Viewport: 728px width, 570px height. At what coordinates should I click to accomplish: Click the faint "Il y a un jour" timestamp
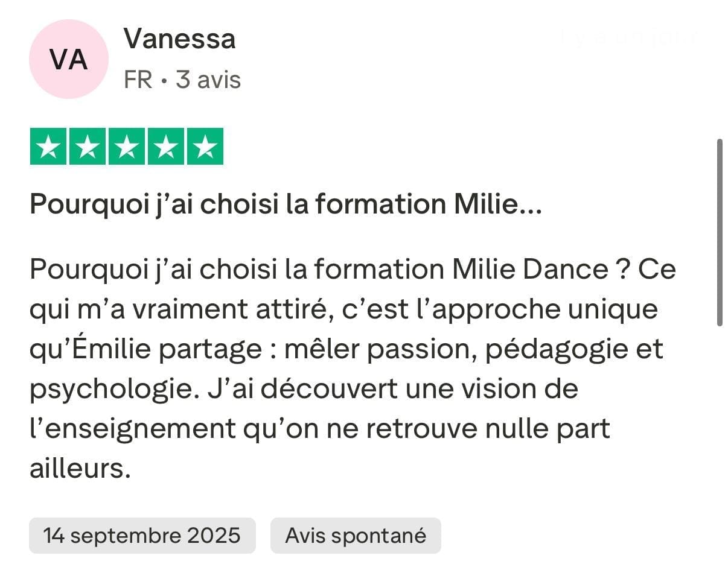[x=628, y=37]
